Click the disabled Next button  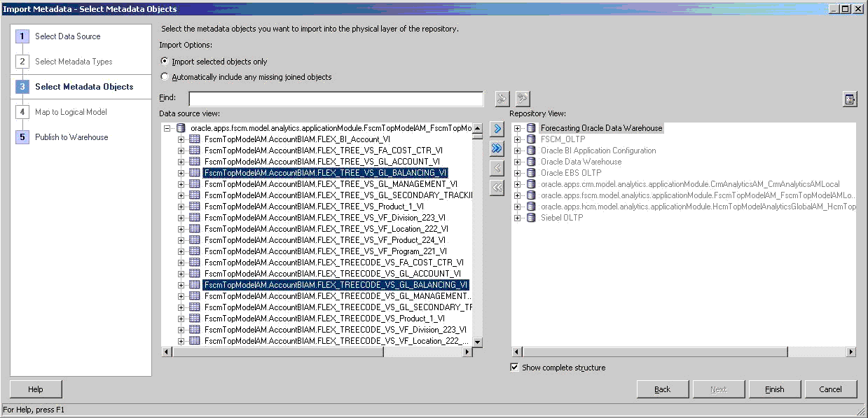[719, 389]
